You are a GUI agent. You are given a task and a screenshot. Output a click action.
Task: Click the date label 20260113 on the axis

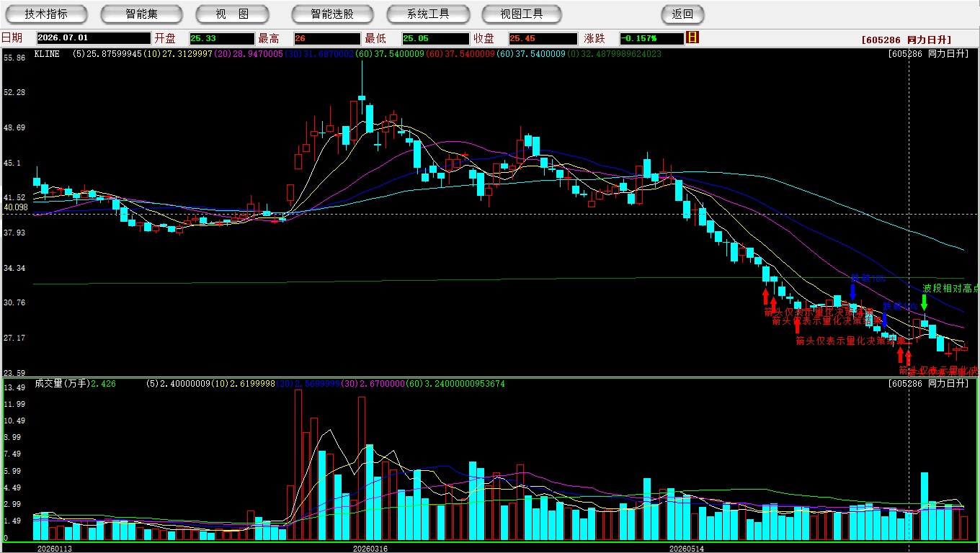point(55,548)
